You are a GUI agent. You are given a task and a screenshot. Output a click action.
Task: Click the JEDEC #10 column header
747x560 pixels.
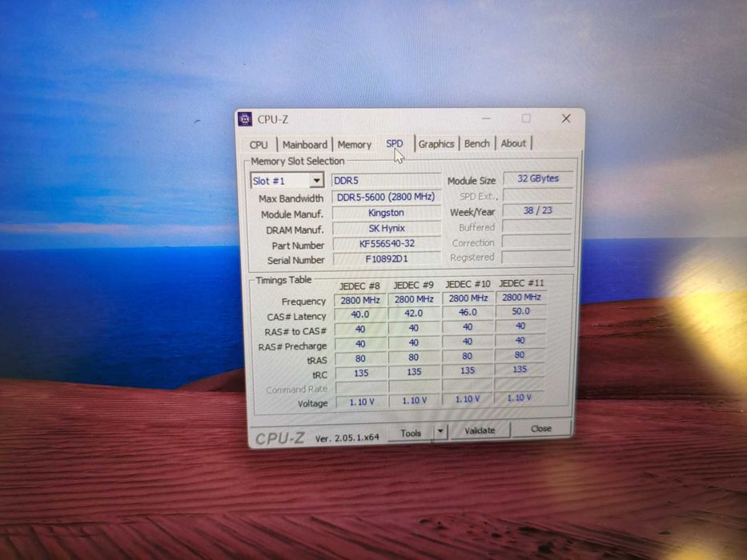468,284
